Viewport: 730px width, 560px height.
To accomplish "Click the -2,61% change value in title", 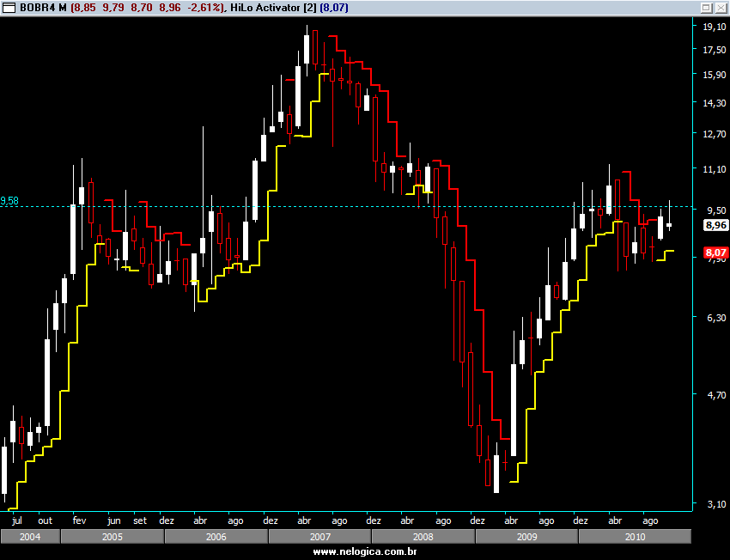I will (204, 8).
